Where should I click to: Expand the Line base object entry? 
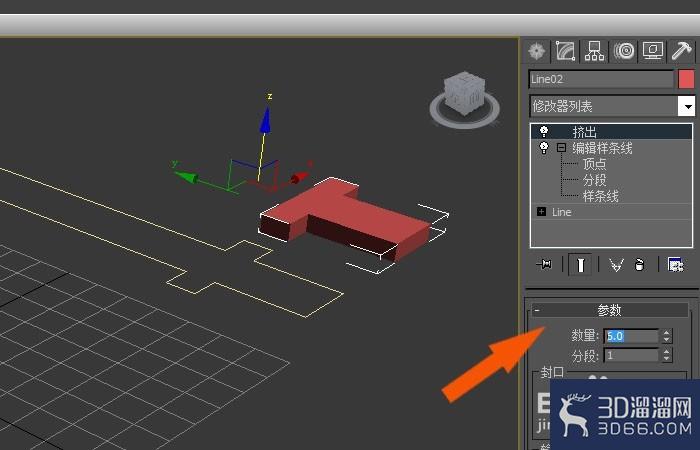(542, 212)
